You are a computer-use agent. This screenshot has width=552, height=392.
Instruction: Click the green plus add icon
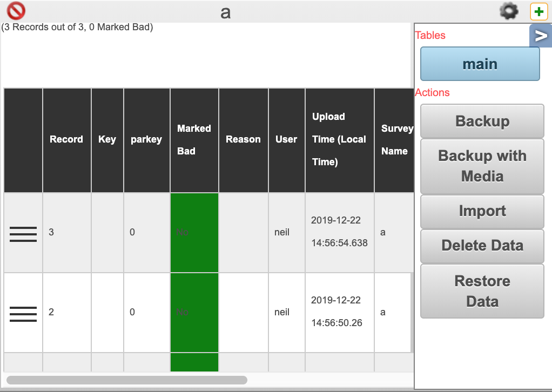coord(538,11)
